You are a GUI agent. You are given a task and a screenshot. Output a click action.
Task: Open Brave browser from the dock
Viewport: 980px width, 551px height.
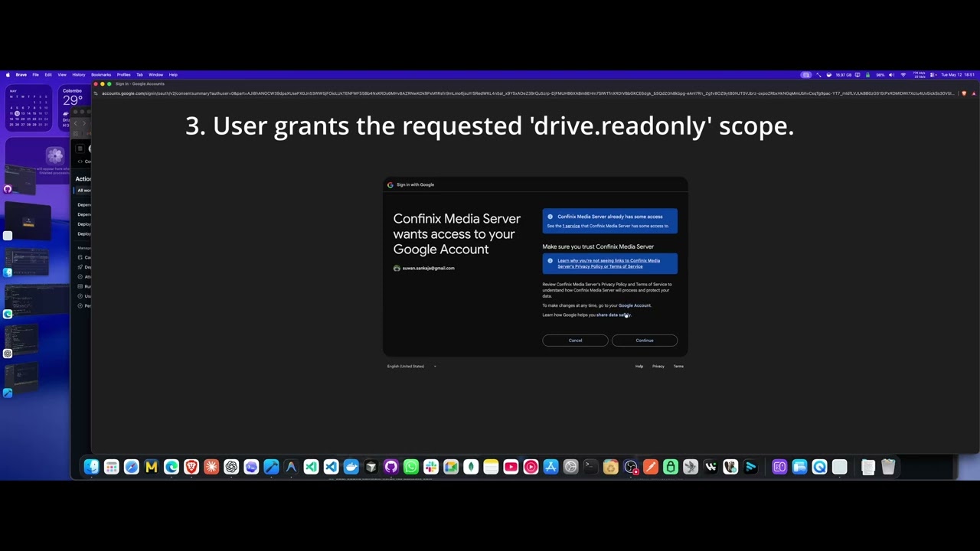click(191, 467)
